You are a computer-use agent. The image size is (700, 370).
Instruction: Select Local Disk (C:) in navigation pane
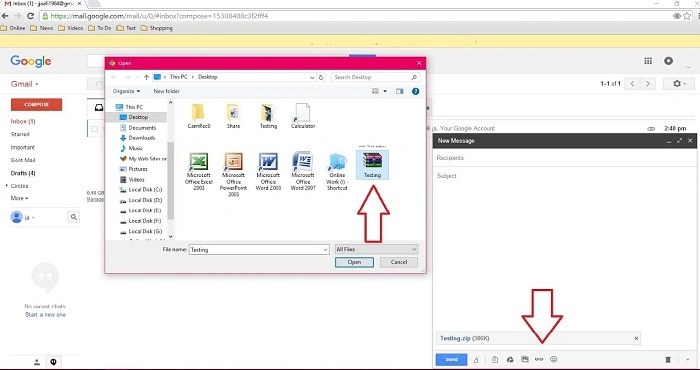tap(145, 190)
